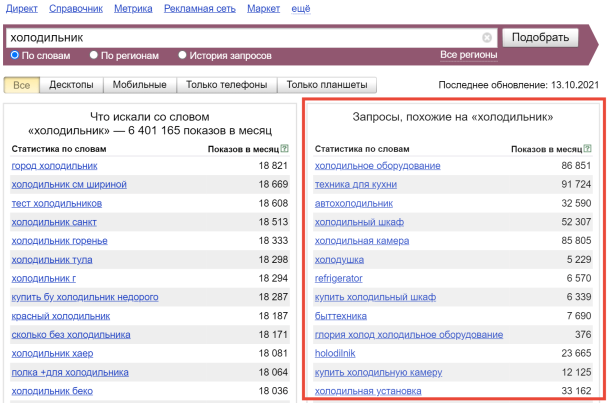Viewport: 608px width, 403px height.
Task: Select the 'Последнее обновление: 13.10.2021' text
Action: pyautogui.click(x=519, y=85)
